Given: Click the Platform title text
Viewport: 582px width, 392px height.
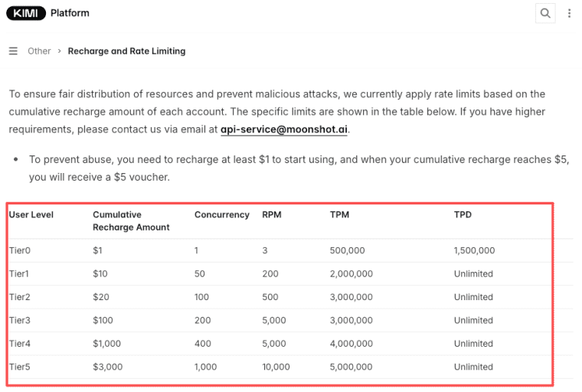Looking at the screenshot, I should point(70,13).
